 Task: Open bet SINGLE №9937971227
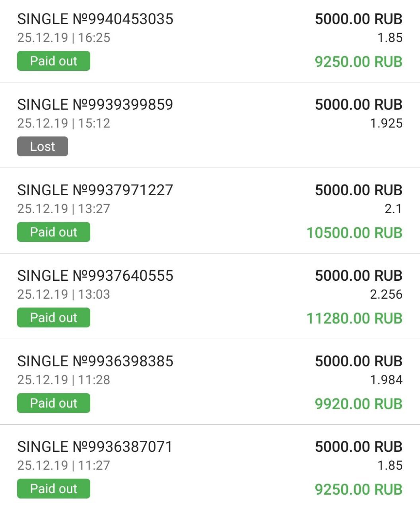[x=95, y=190]
